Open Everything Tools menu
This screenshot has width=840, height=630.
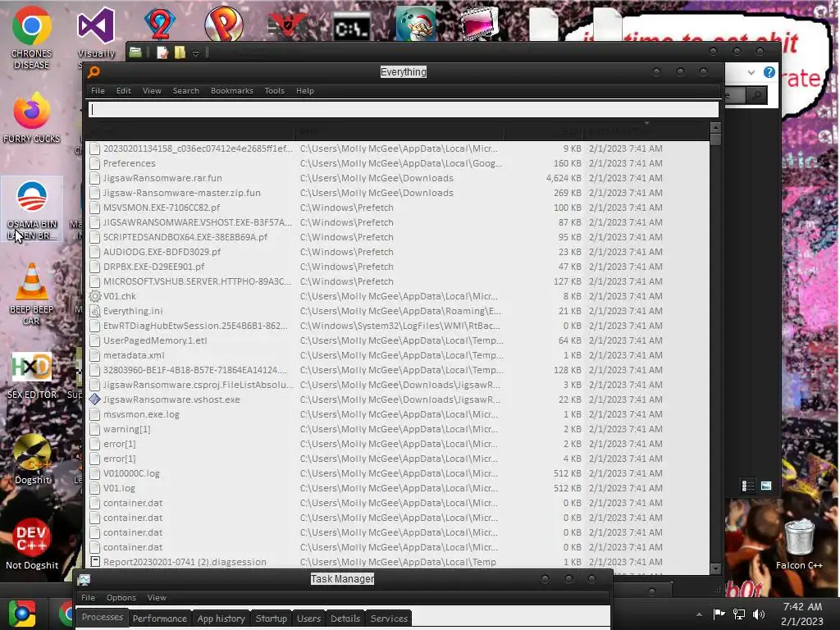[274, 90]
